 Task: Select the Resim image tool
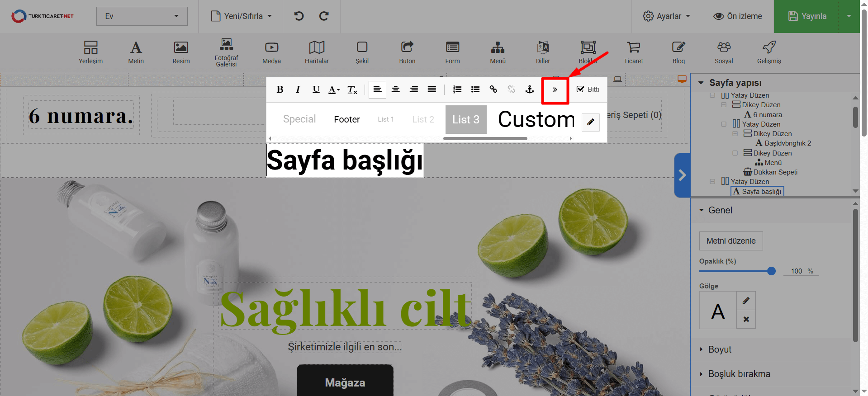[181, 52]
